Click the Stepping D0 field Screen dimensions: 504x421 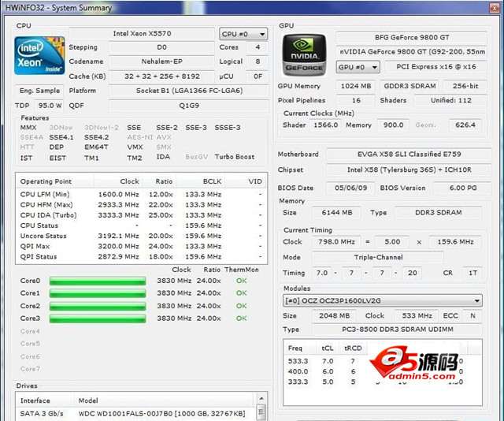click(x=161, y=47)
